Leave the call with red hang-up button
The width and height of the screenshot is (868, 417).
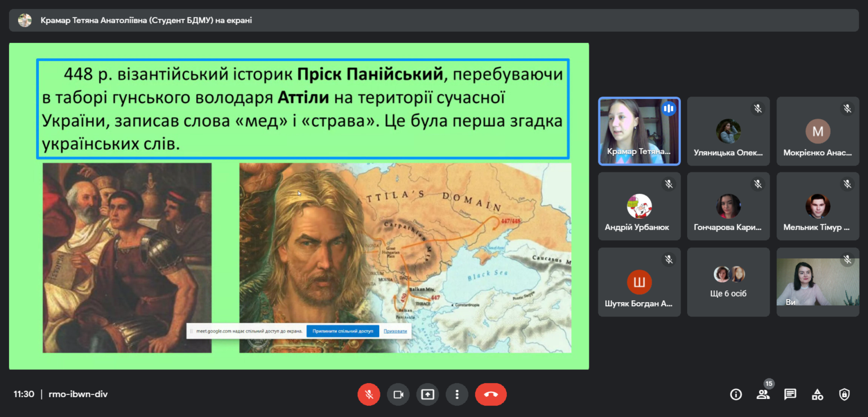(491, 394)
